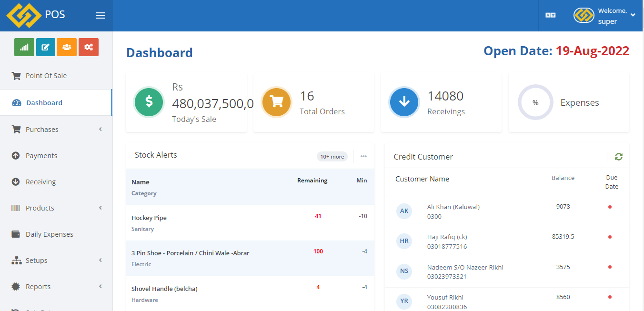Click the Products barcode icon
Screen dimensions: 644x311
coord(16,208)
